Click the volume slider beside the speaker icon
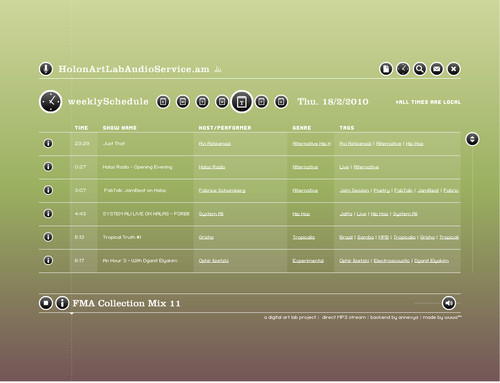 point(428,303)
